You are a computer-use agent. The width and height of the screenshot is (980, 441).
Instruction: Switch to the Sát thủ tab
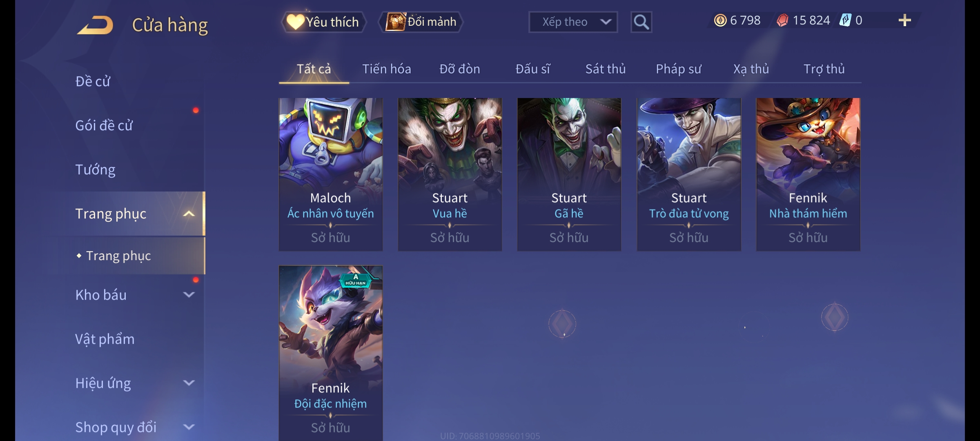tap(606, 69)
